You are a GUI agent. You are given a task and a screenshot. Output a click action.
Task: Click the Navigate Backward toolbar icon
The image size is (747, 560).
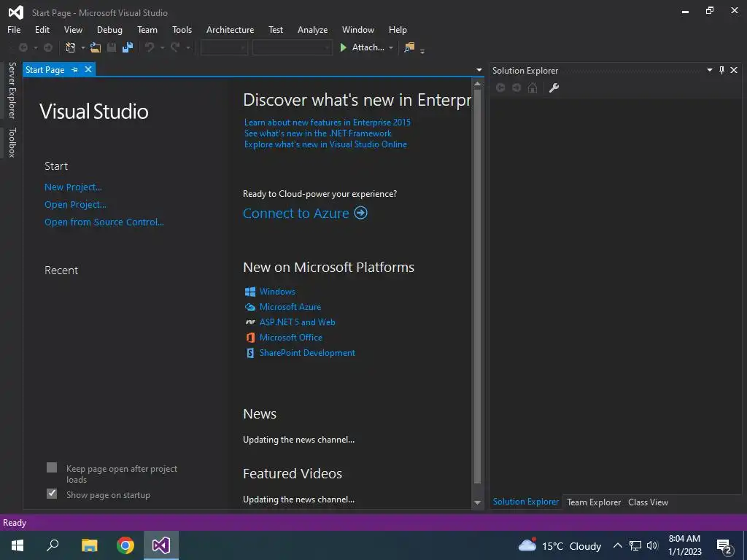point(23,47)
